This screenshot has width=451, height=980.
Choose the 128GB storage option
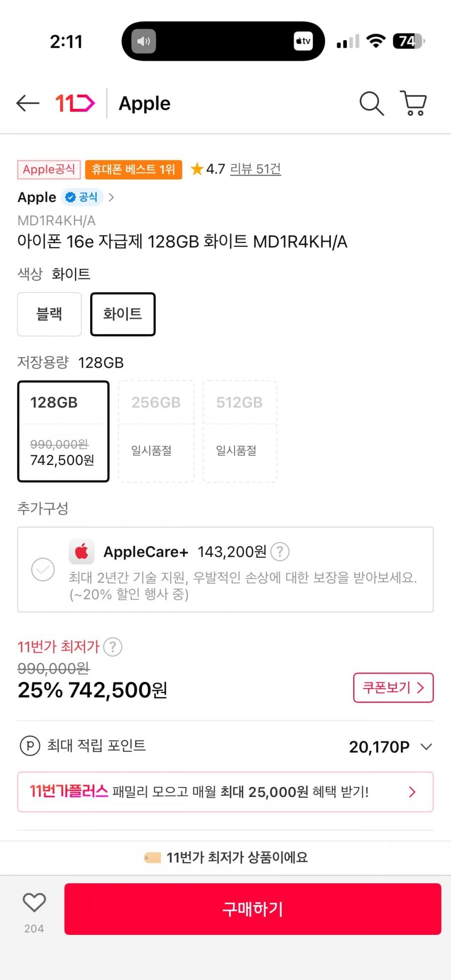(x=63, y=431)
